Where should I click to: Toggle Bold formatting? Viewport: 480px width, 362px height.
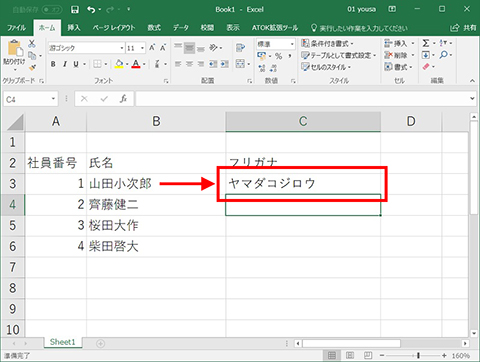(x=53, y=64)
